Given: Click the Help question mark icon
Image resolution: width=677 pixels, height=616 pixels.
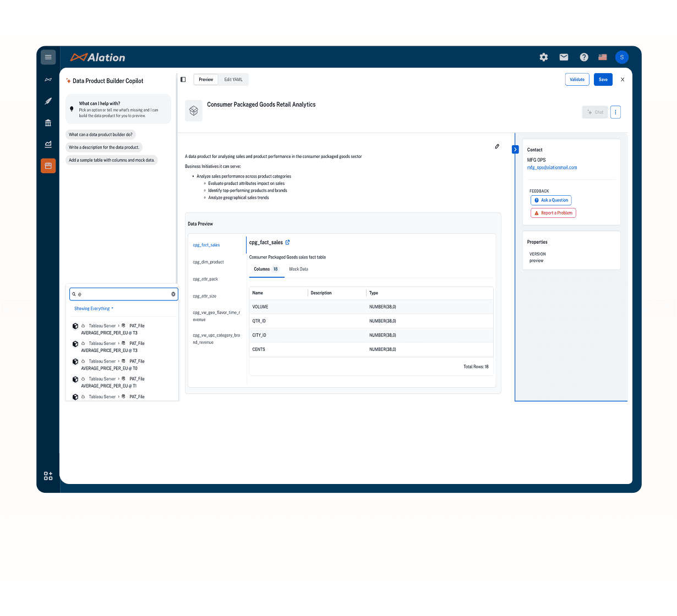Looking at the screenshot, I should (583, 57).
